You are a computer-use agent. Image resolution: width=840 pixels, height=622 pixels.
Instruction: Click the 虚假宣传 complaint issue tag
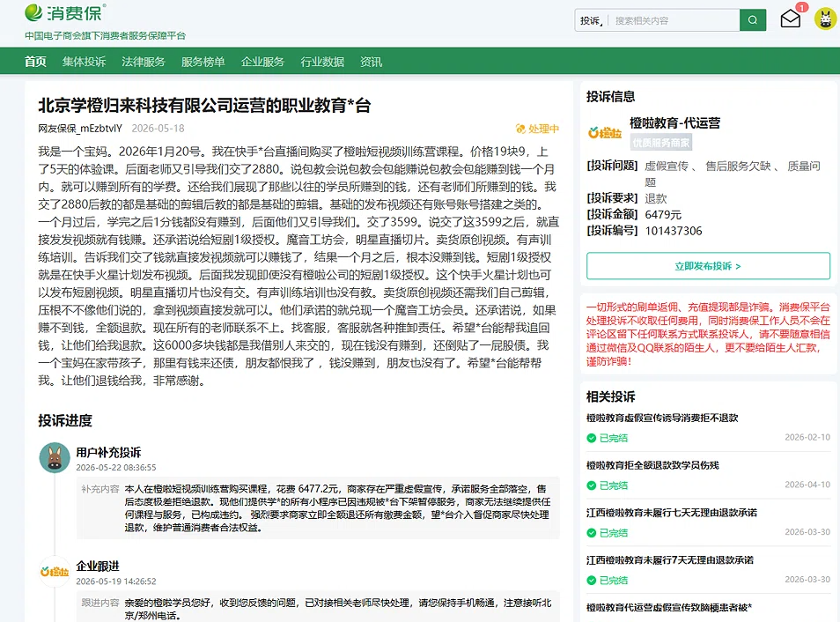coord(667,167)
